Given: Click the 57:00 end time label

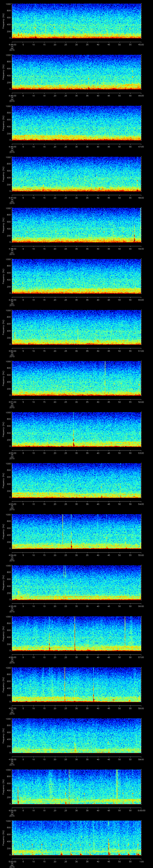Looking at the screenshot, I should (x=141, y=657).
